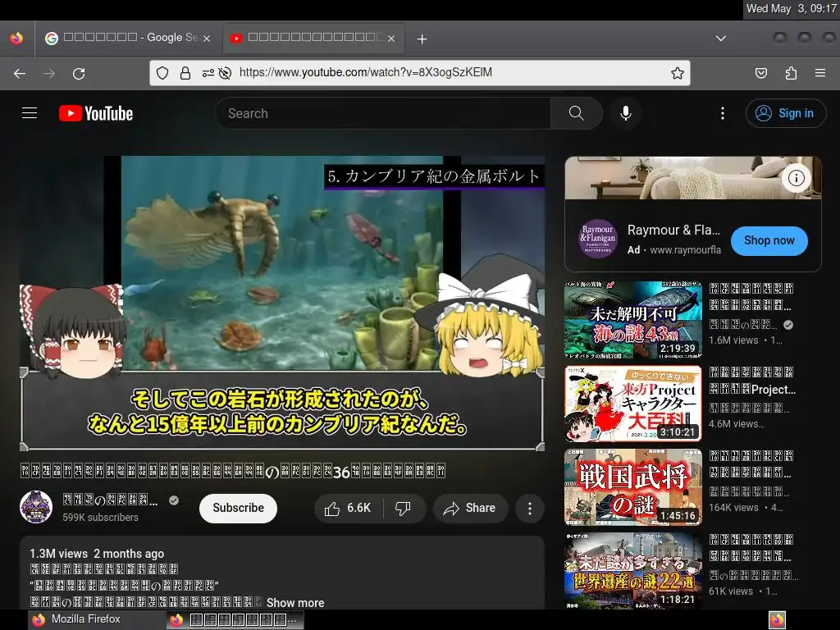Open www.raymourfla ad link
The height and width of the screenshot is (630, 840).
tap(685, 250)
